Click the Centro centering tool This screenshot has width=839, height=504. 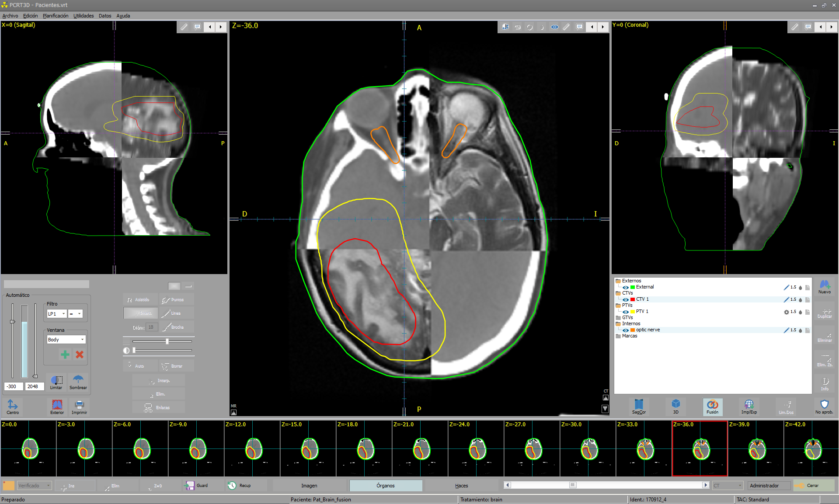[13, 406]
